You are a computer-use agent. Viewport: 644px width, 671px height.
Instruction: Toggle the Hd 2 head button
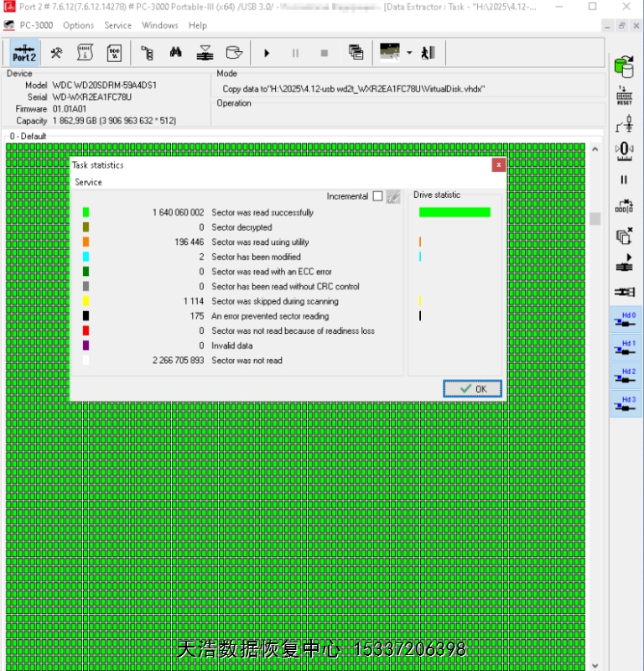pos(624,376)
